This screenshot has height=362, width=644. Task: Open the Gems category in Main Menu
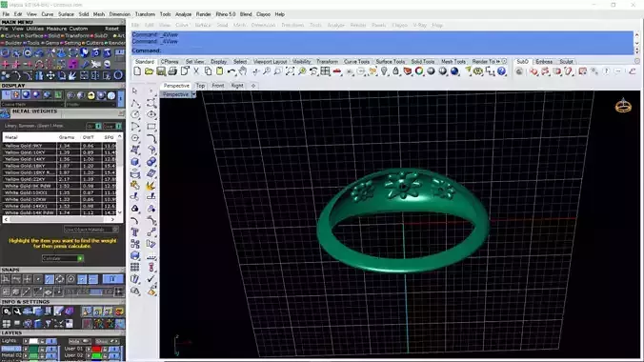(x=52, y=43)
